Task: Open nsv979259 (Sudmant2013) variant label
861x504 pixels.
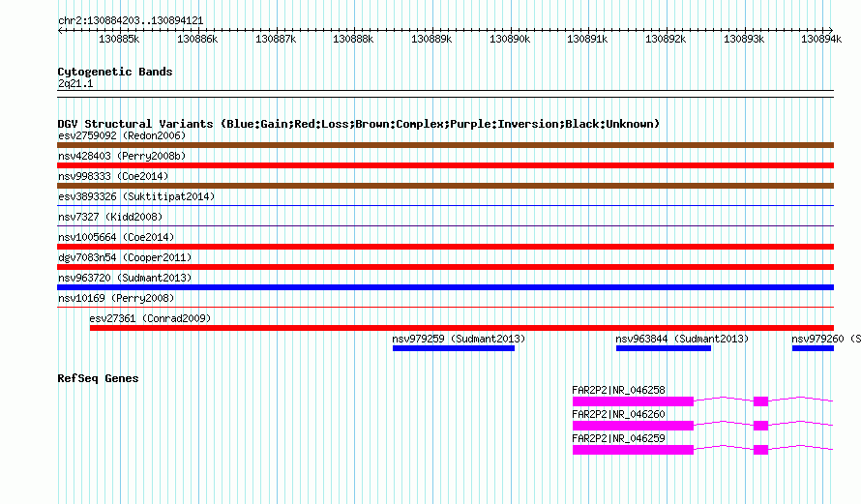Action: [x=459, y=339]
